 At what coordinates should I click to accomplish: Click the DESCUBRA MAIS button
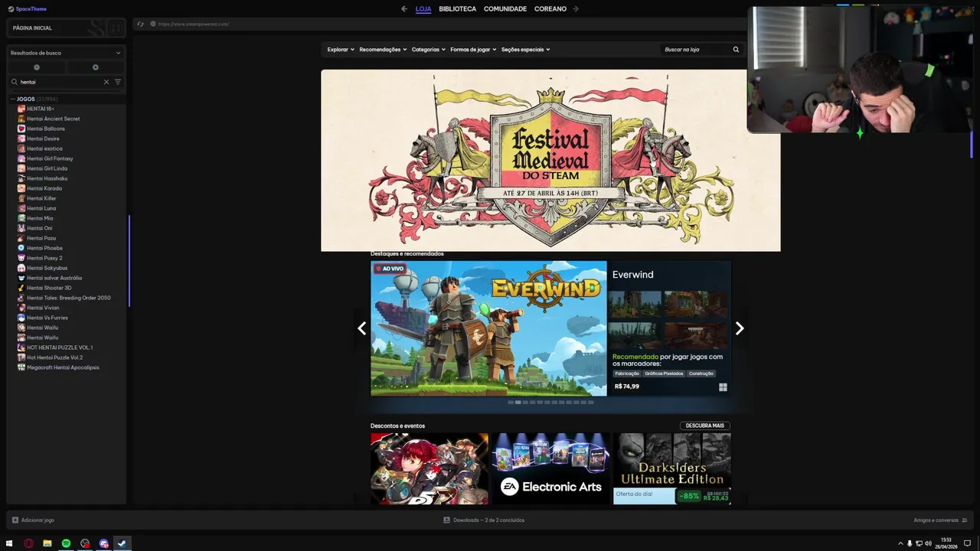click(705, 425)
